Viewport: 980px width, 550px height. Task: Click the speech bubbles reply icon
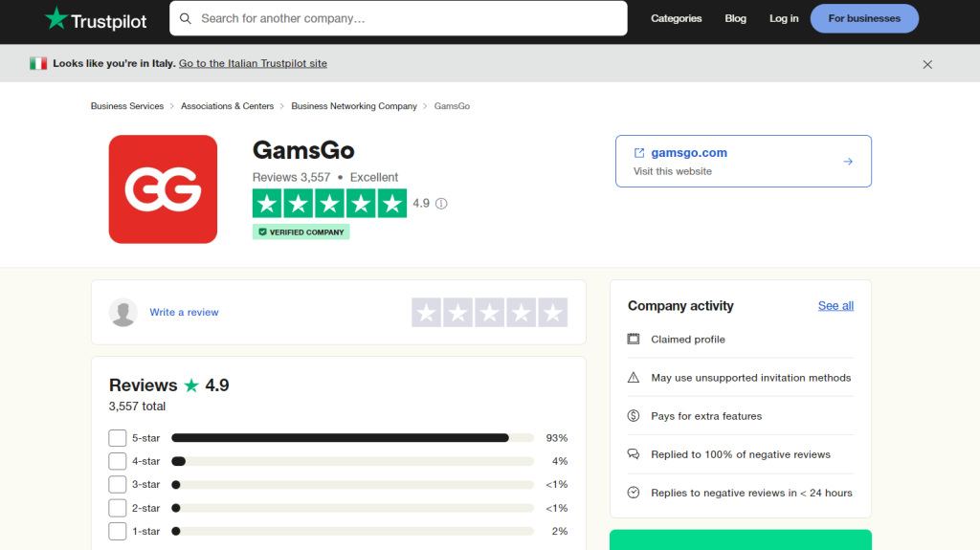click(x=634, y=453)
